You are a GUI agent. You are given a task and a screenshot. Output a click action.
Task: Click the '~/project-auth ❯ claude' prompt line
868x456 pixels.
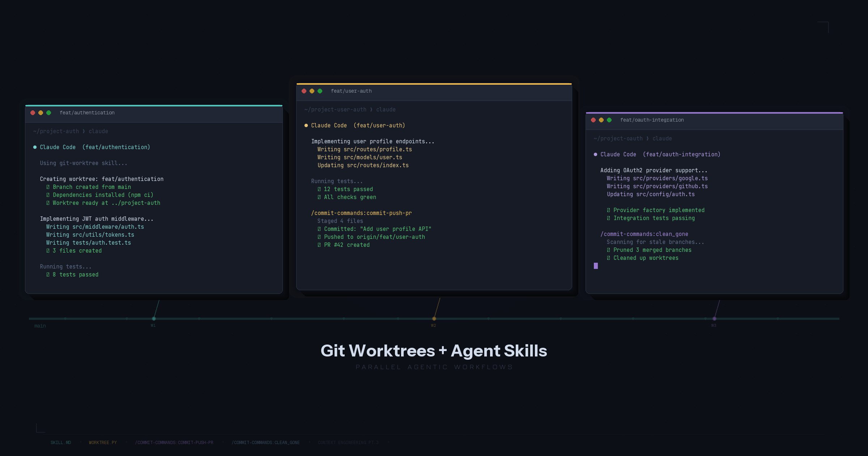coord(71,131)
